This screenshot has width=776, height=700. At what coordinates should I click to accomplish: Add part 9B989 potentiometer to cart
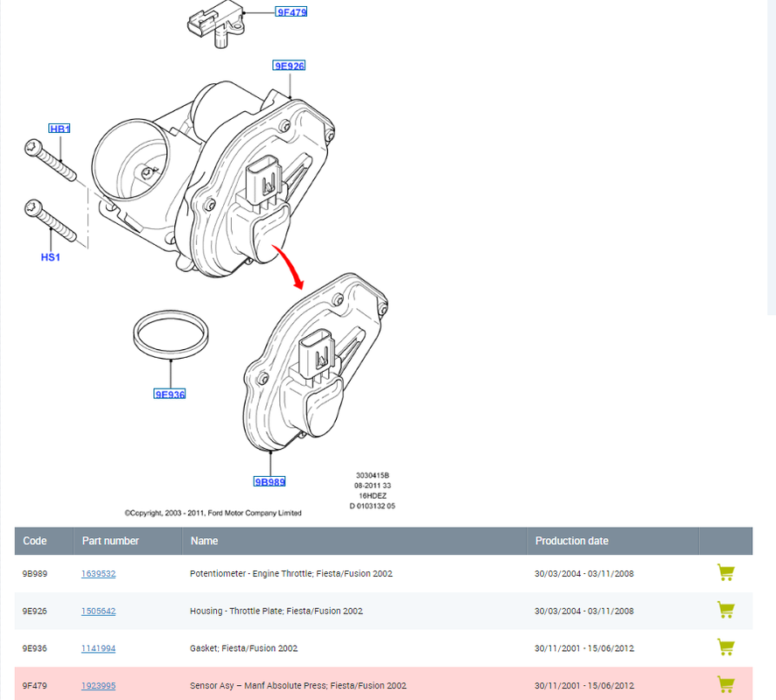tap(725, 573)
